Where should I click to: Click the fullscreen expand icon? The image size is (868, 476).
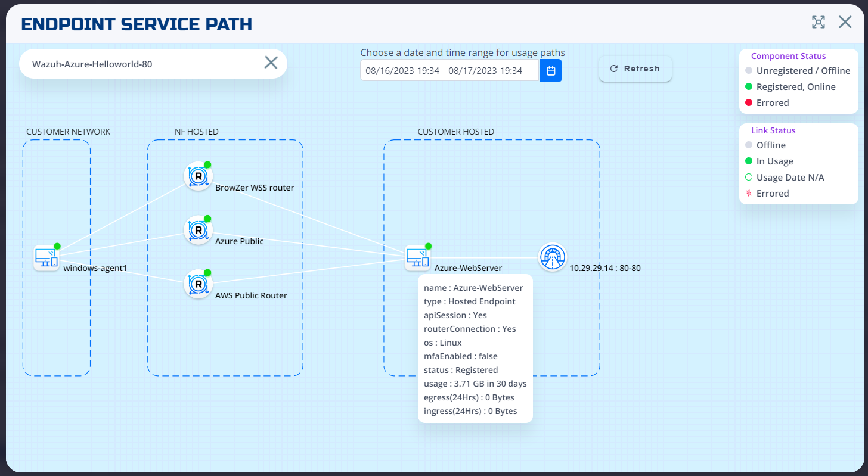pyautogui.click(x=819, y=22)
